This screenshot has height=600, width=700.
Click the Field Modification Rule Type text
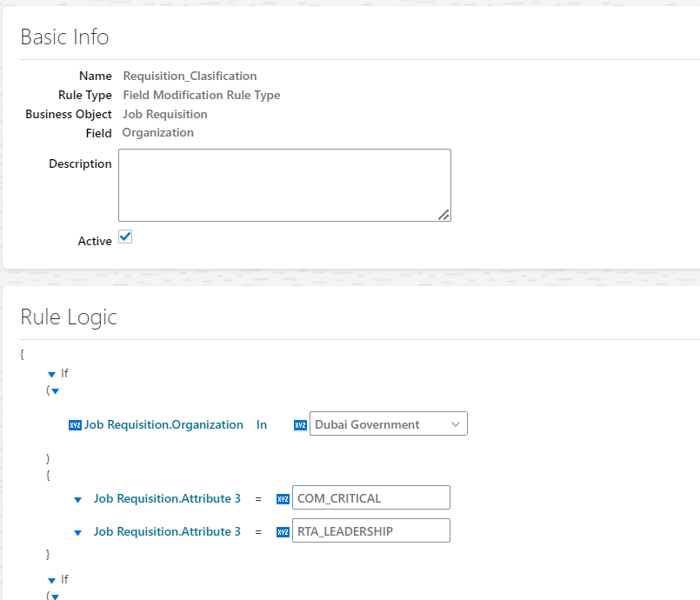202,95
